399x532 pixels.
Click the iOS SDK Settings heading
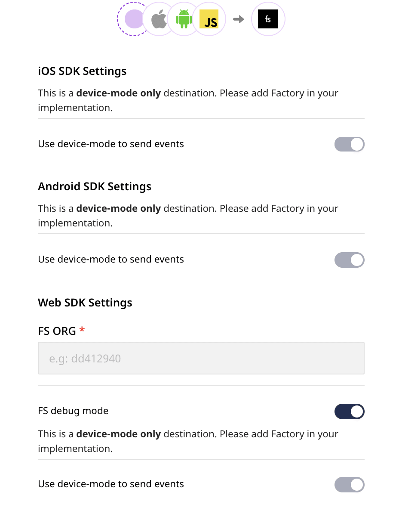(82, 71)
